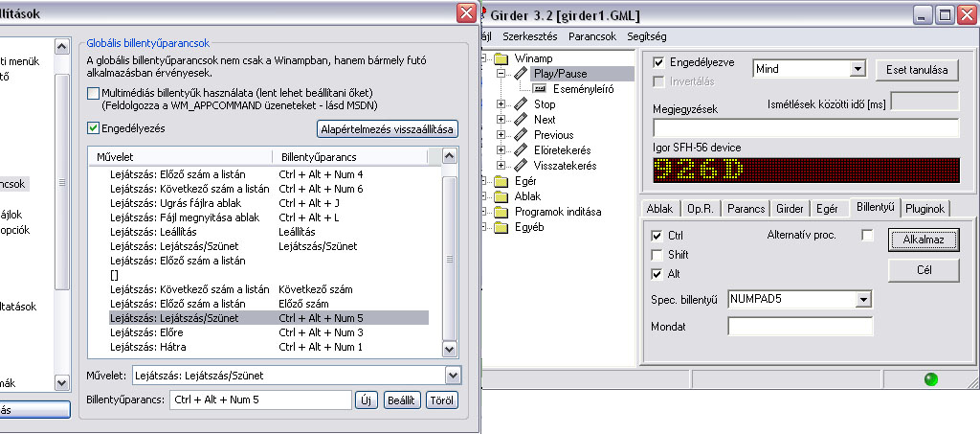Toggle the Alternatív proc. checkbox
Image resolution: width=980 pixels, height=434 pixels.
pyautogui.click(x=867, y=235)
